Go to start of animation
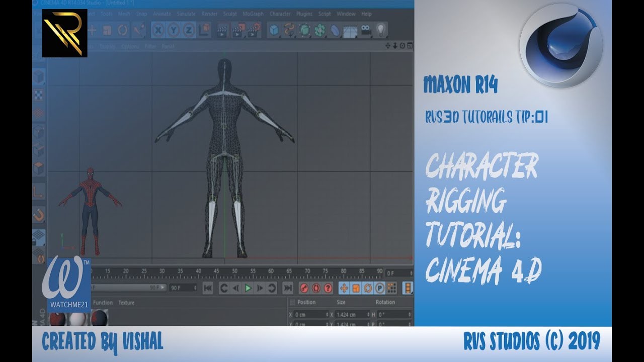 (x=208, y=288)
